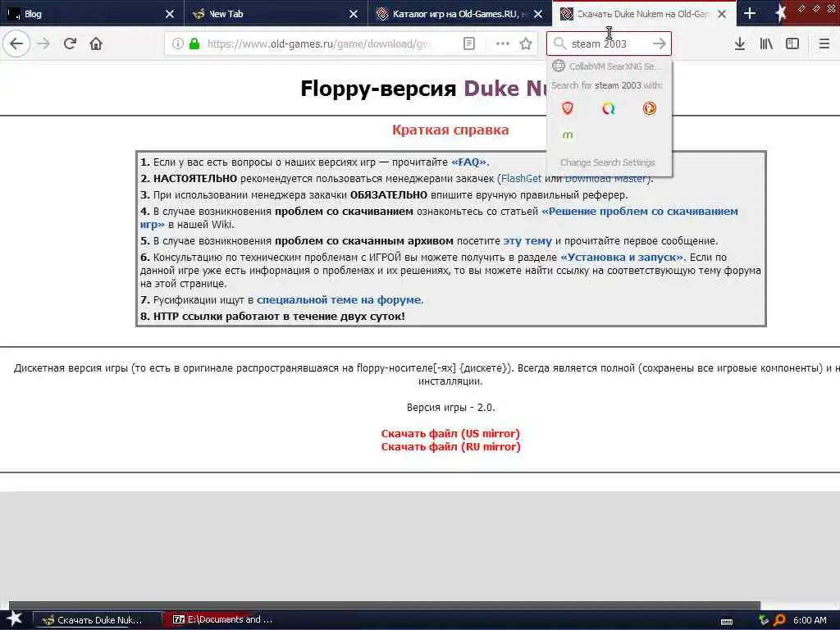Click Скачать файл (RU mirror)

[x=450, y=447]
